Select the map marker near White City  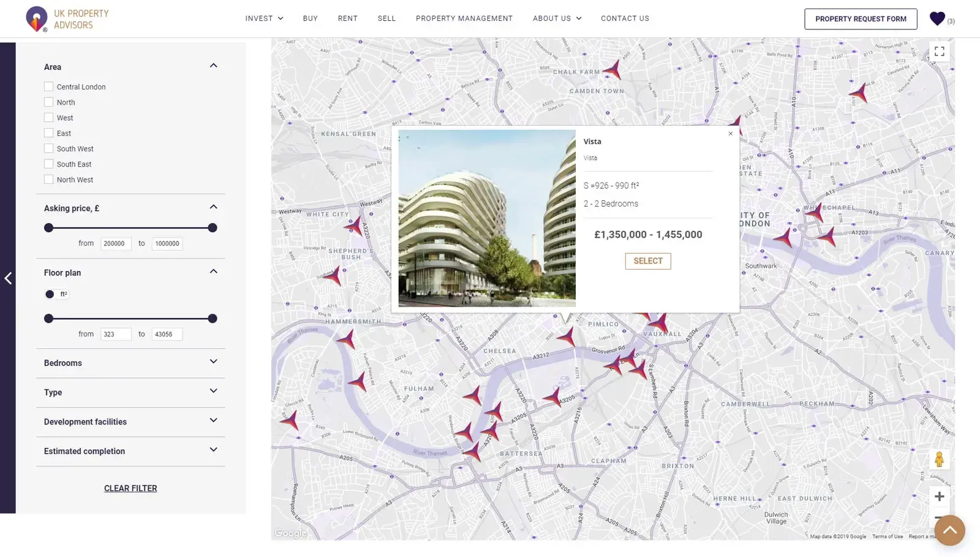click(354, 226)
